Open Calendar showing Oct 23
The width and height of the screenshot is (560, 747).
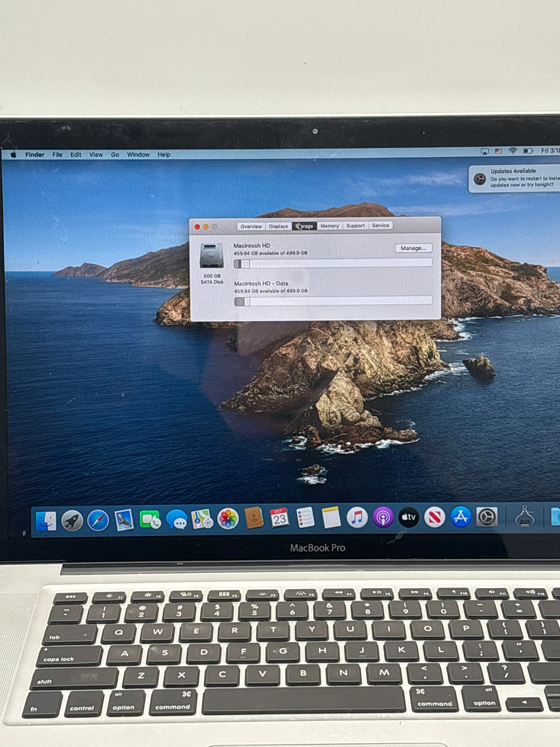click(280, 518)
